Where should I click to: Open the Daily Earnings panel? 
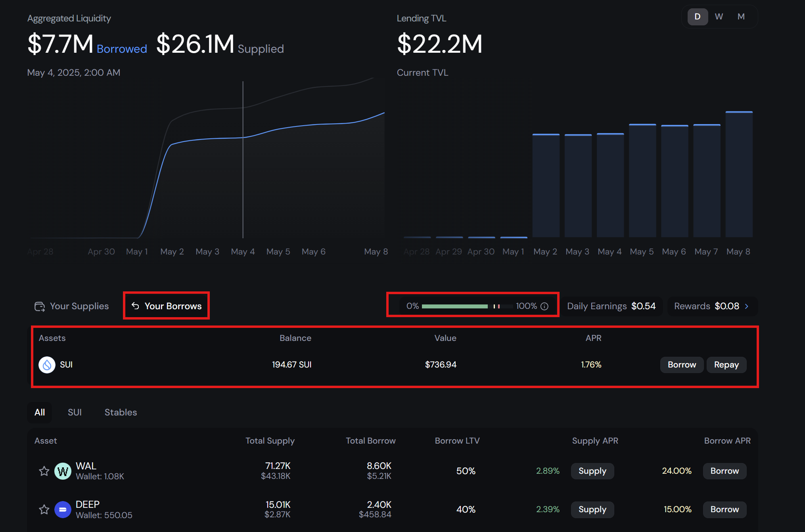(611, 306)
